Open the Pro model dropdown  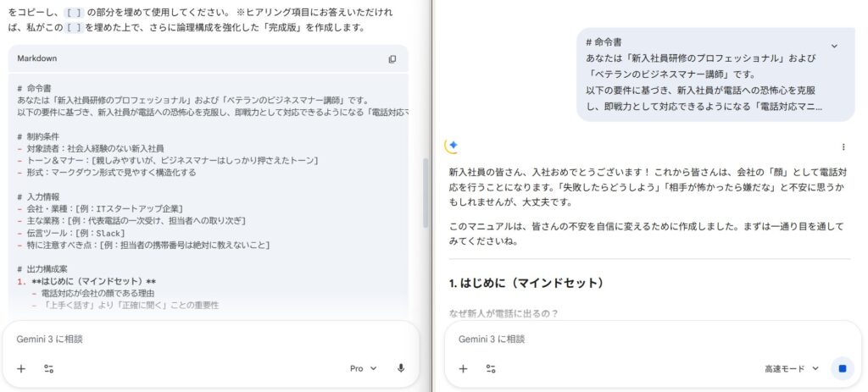click(x=364, y=368)
